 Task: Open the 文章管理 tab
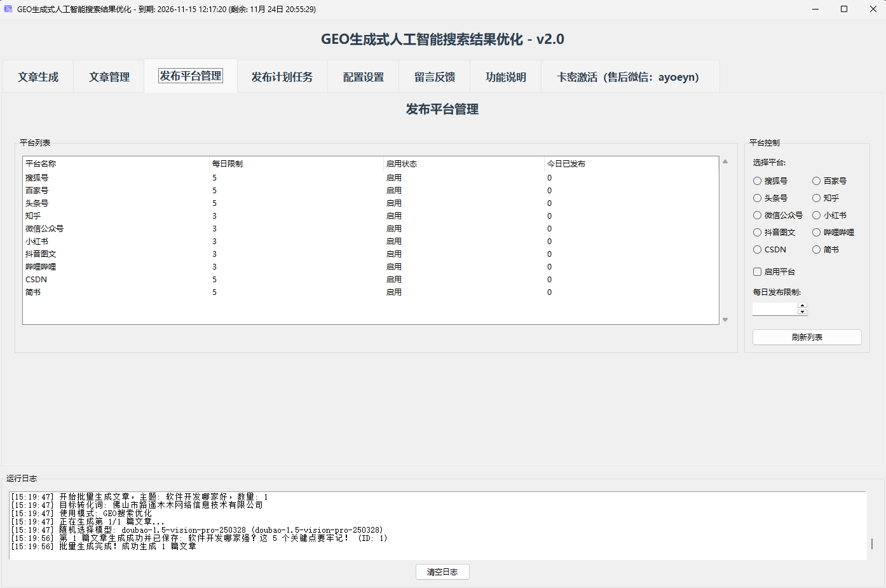[109, 76]
